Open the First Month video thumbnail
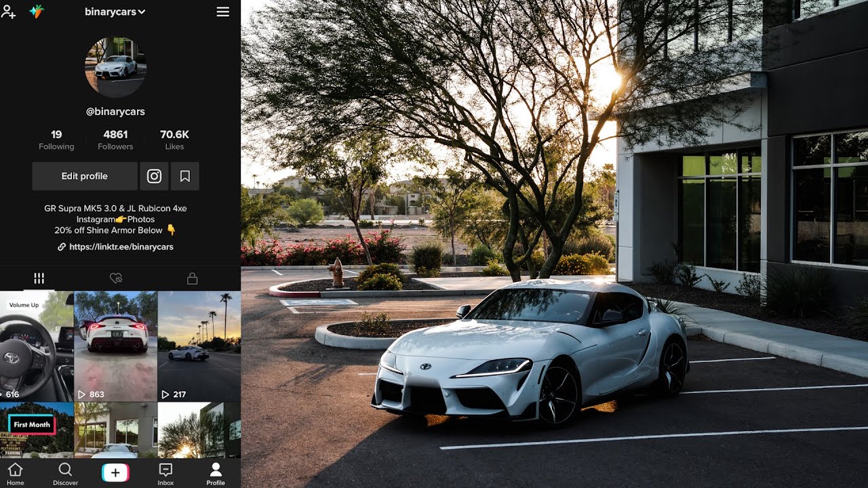 point(37,430)
